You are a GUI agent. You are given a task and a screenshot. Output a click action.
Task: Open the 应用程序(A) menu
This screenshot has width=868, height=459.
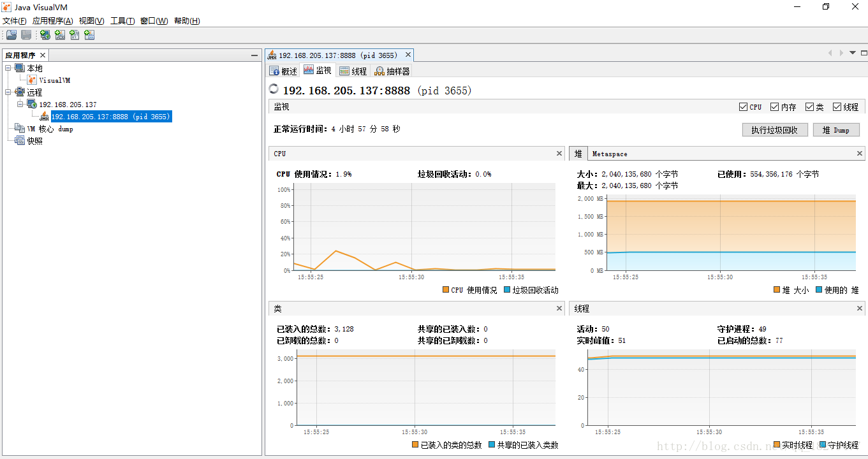tap(52, 21)
